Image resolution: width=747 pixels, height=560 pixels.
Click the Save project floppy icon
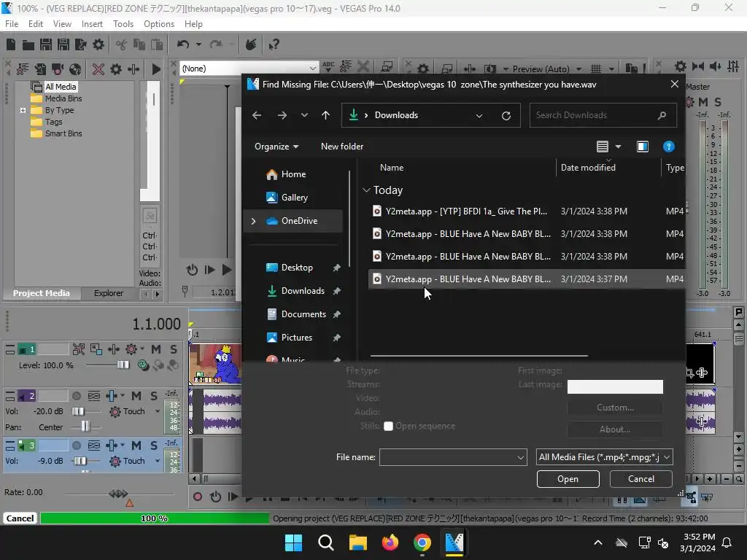tap(46, 44)
